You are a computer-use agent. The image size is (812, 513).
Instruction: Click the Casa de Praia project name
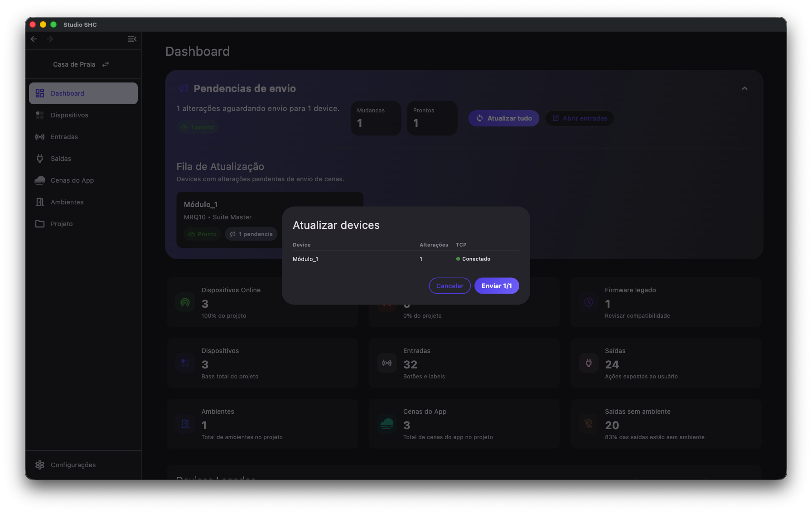tap(74, 64)
